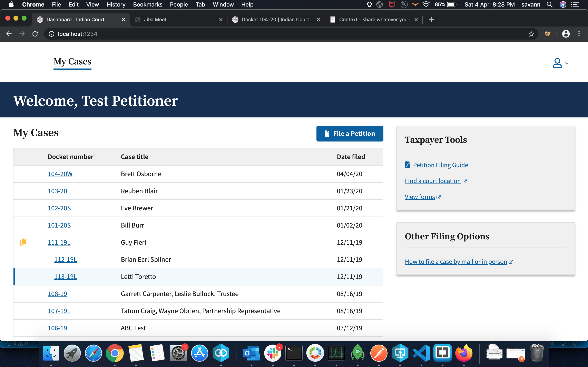
Task: Open the macOS Spotlight search icon
Action: click(x=550, y=5)
